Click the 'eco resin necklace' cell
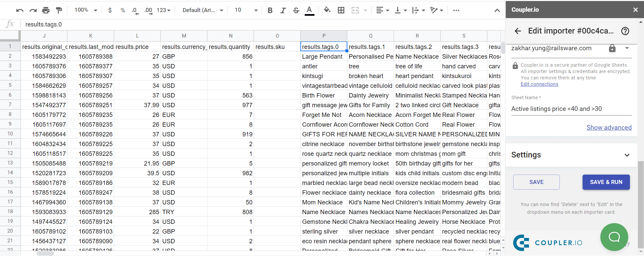644x256 pixels. click(x=324, y=241)
